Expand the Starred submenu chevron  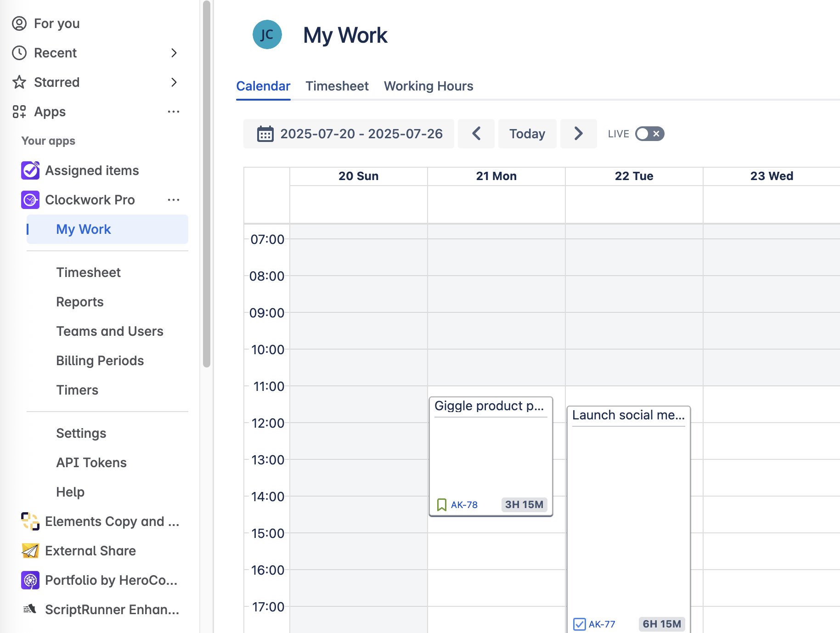(174, 82)
